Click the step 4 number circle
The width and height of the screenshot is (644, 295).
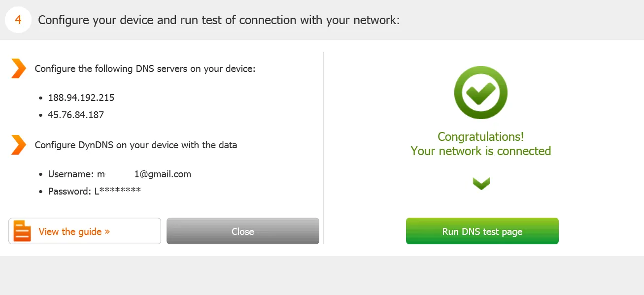[x=18, y=20]
